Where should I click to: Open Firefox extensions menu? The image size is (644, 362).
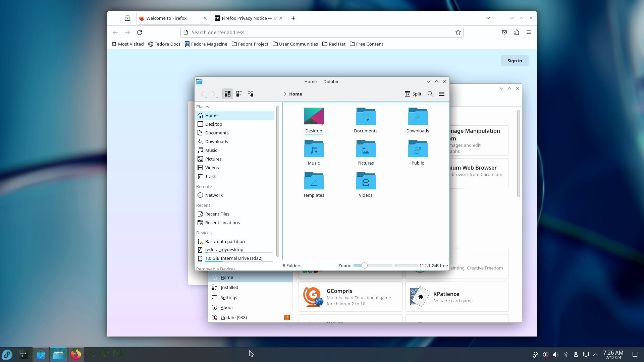(x=517, y=32)
